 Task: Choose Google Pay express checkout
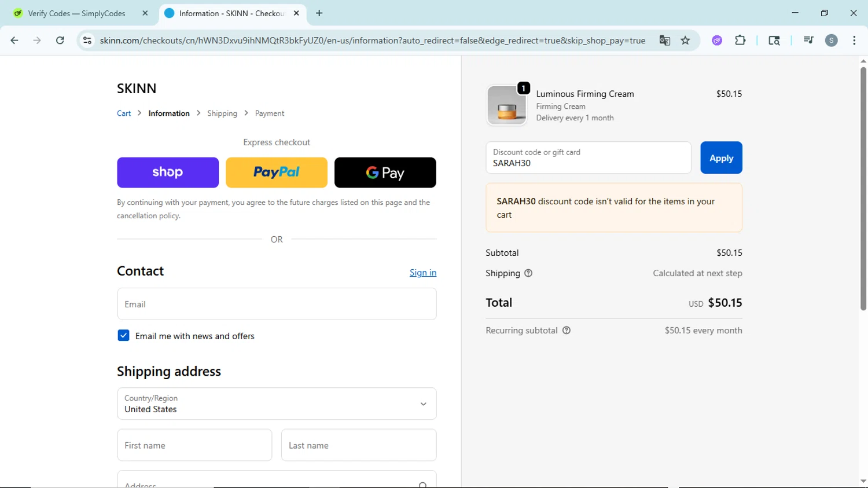point(385,173)
